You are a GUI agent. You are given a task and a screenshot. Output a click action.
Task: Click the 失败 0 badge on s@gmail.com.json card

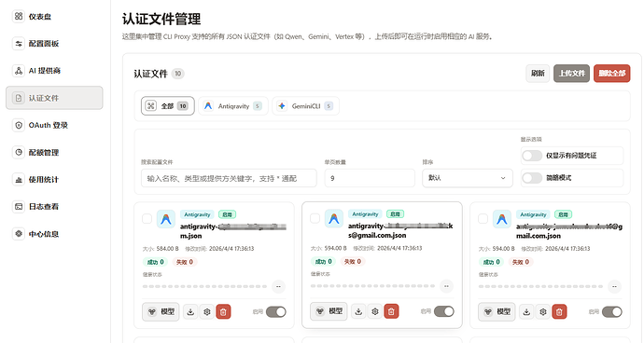click(353, 261)
